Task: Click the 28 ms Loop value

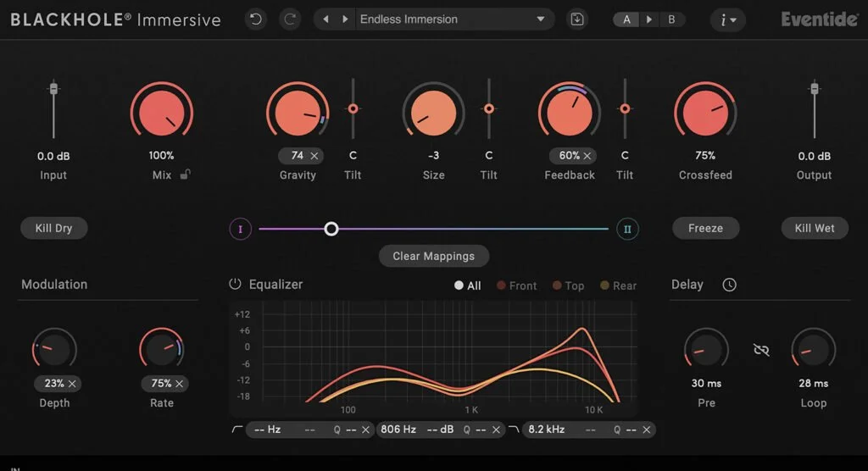Action: pyautogui.click(x=813, y=383)
